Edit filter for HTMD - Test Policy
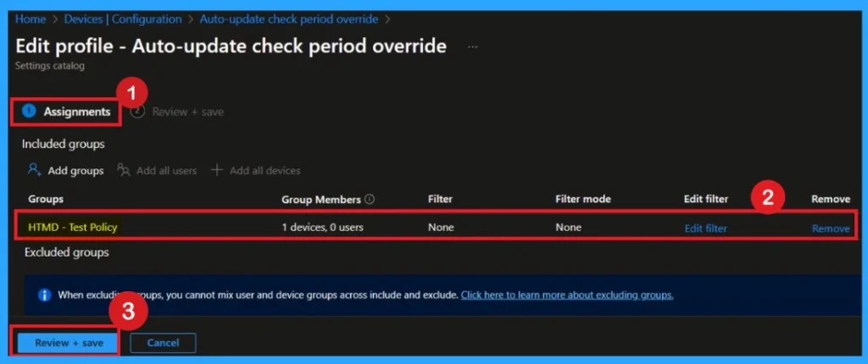Screen dimensions: 868x364 [x=706, y=229]
